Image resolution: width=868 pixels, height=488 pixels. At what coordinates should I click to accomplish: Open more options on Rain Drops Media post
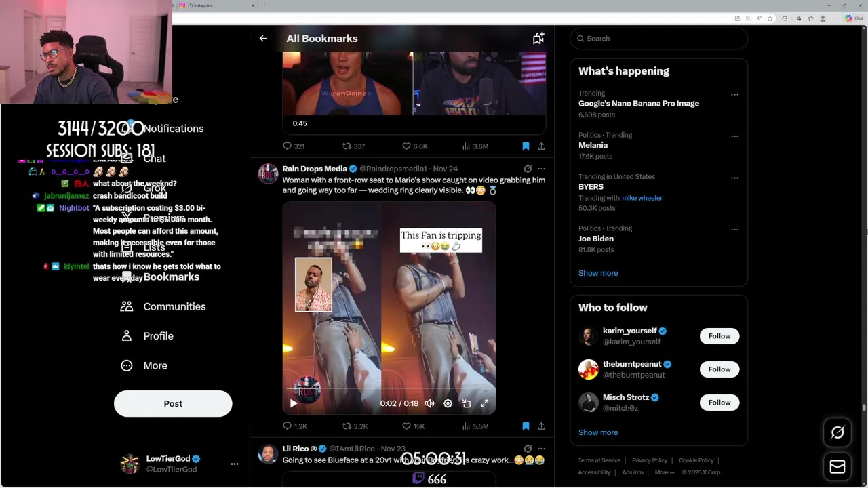[x=541, y=169]
